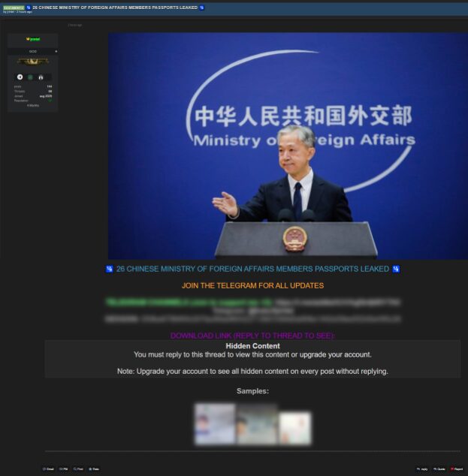Click the blue emoji icon after the header title
This screenshot has width=468, height=476.
[202, 8]
